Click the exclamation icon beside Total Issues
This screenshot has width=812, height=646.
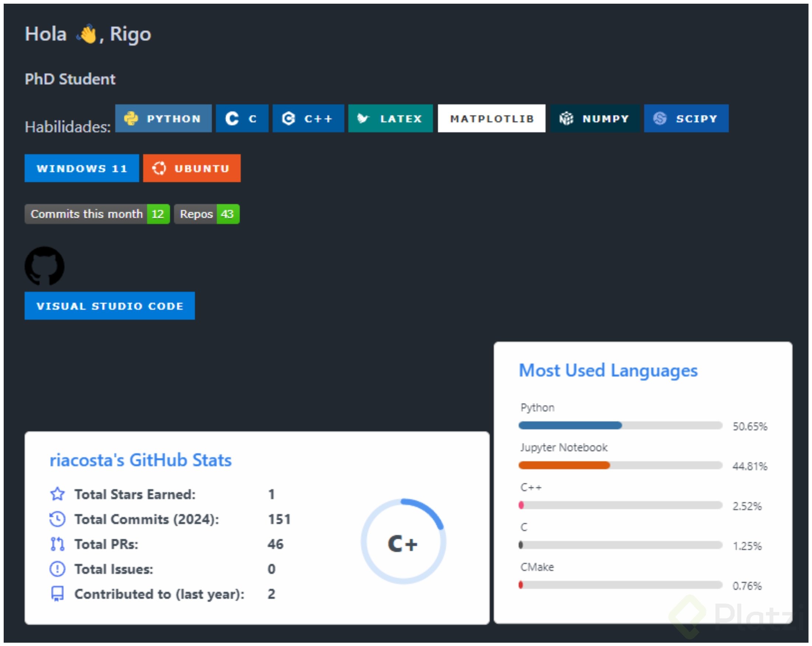click(57, 569)
